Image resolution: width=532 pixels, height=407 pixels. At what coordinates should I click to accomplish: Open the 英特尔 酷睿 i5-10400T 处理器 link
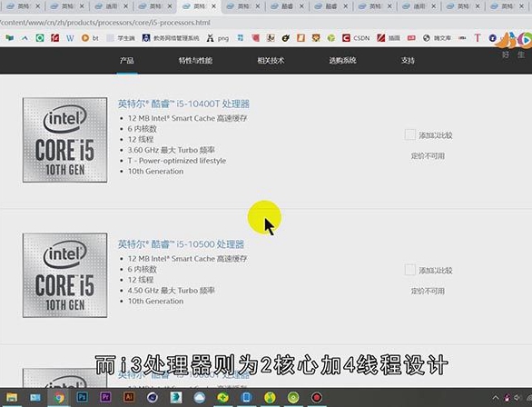tap(183, 104)
